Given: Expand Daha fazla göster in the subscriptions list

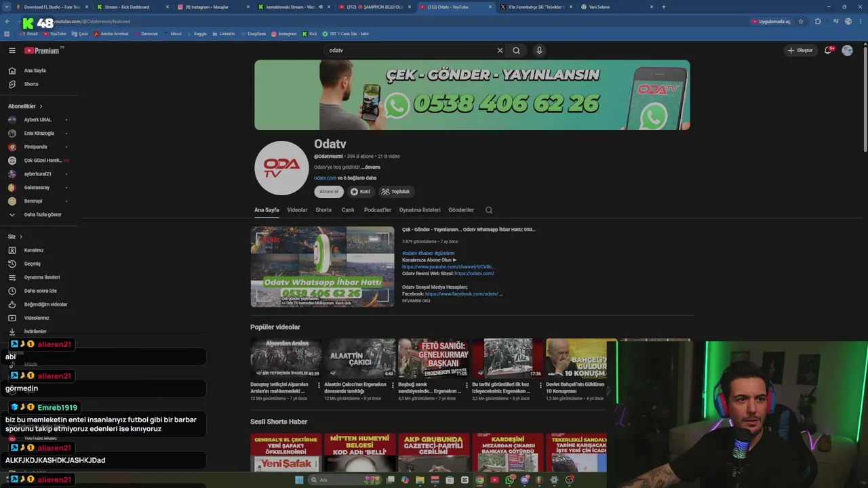Looking at the screenshot, I should point(42,215).
